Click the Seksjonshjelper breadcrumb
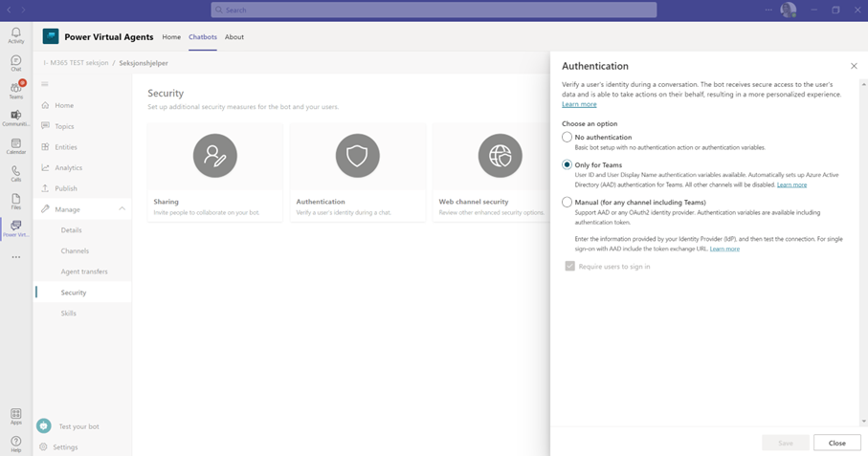The height and width of the screenshot is (456, 868). [144, 63]
